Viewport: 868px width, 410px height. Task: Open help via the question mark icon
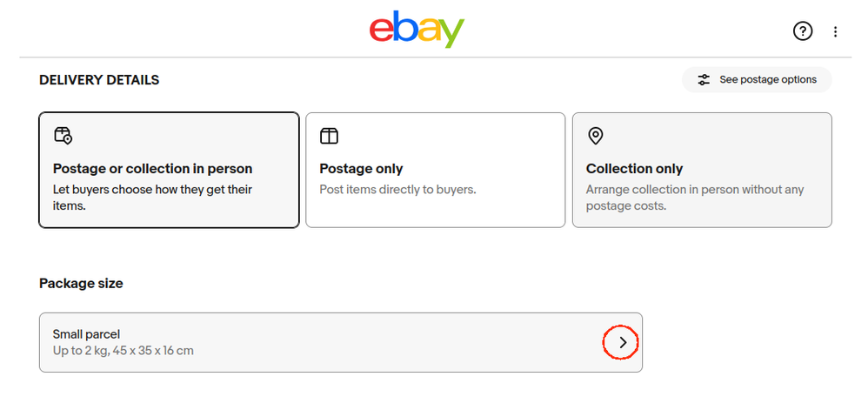pos(803,31)
